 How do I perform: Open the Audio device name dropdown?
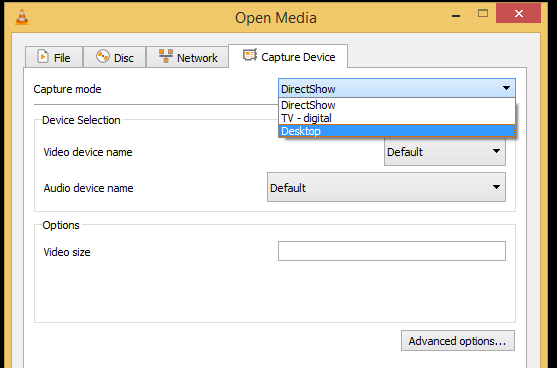386,187
